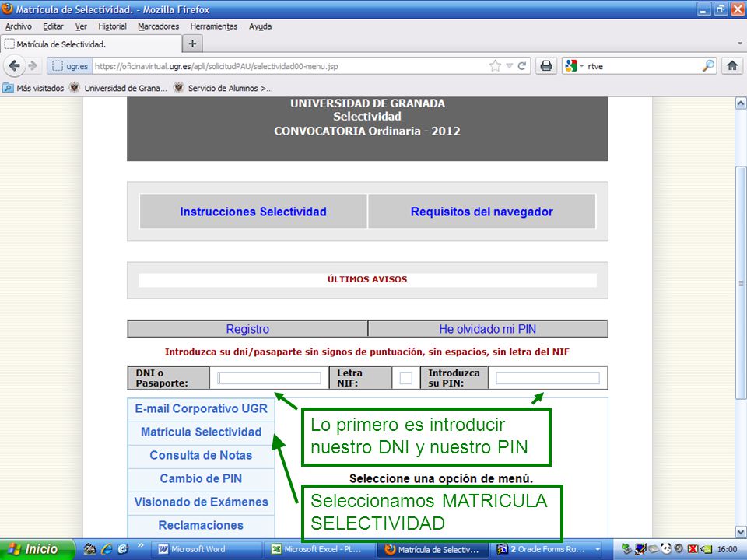Open the Ver menu
Screen dimensions: 747x560
click(81, 26)
